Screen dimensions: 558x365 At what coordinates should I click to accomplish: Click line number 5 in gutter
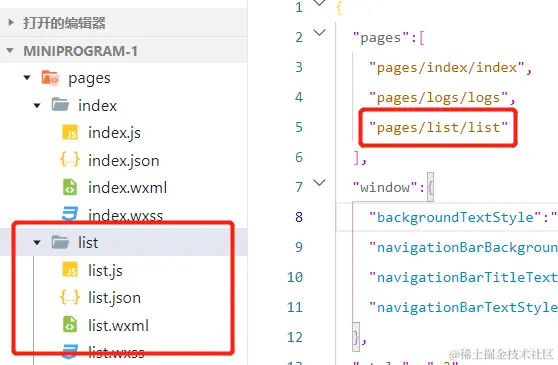tap(299, 127)
